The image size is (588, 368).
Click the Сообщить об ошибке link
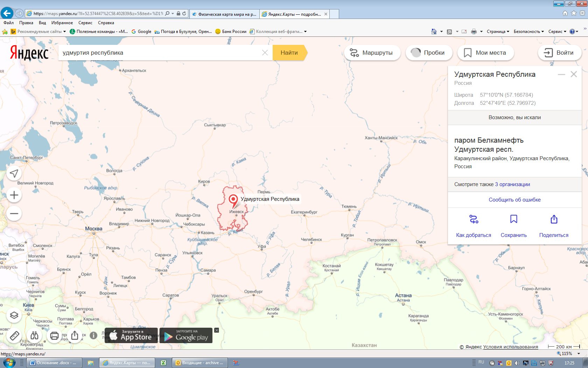[514, 200]
